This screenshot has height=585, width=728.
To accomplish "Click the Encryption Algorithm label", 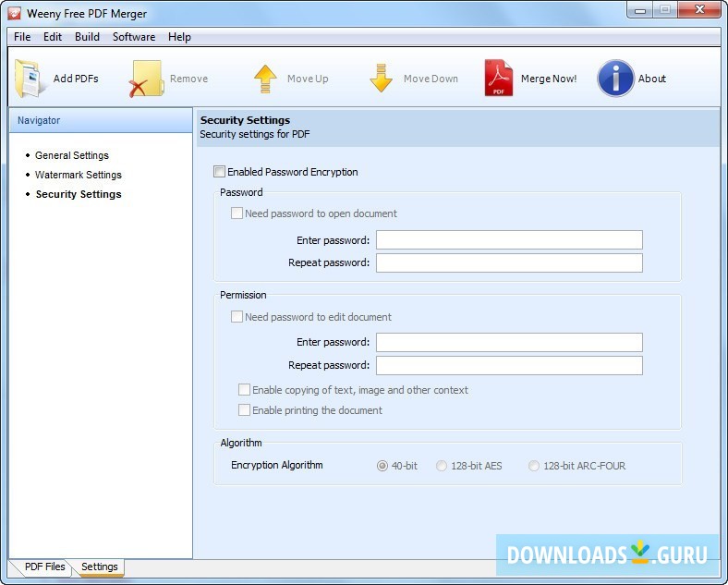I will click(277, 465).
